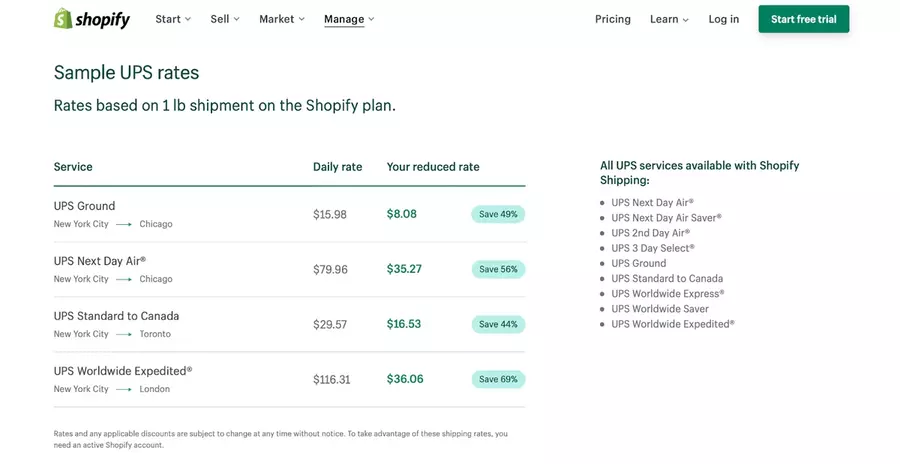The height and width of the screenshot is (464, 900).
Task: Click the arrow icon pointing to London
Action: coord(124,389)
